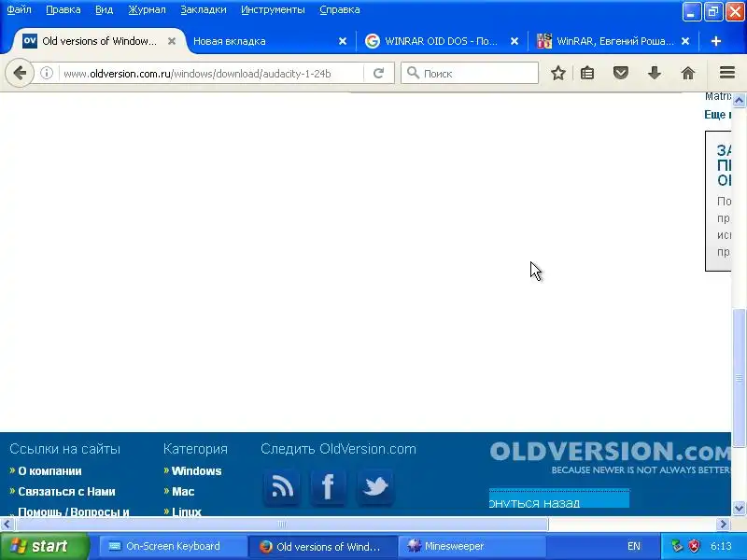Screen dimensions: 747x560
Task: Open a new tab with the plus button
Action: point(715,41)
